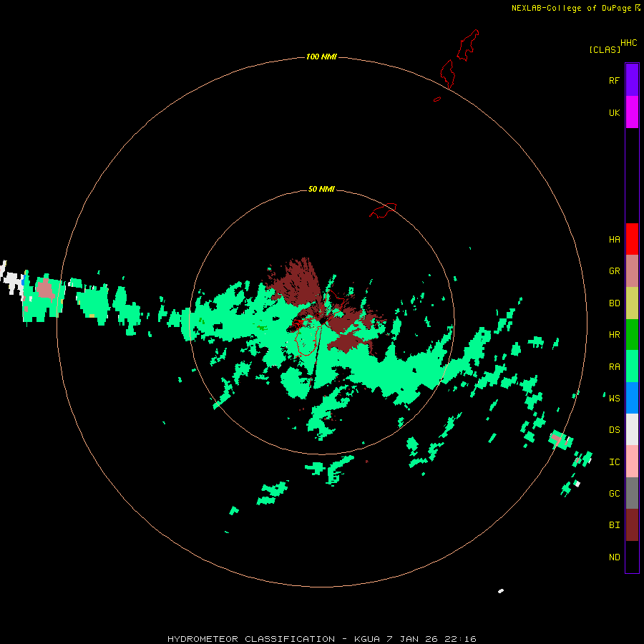Click the red outlined island on the 50 NMI ring
This screenshot has height=644, width=644.
[383, 210]
